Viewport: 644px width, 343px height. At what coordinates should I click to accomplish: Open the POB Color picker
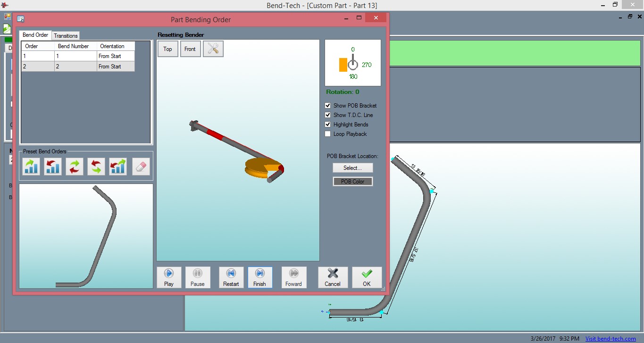(352, 181)
